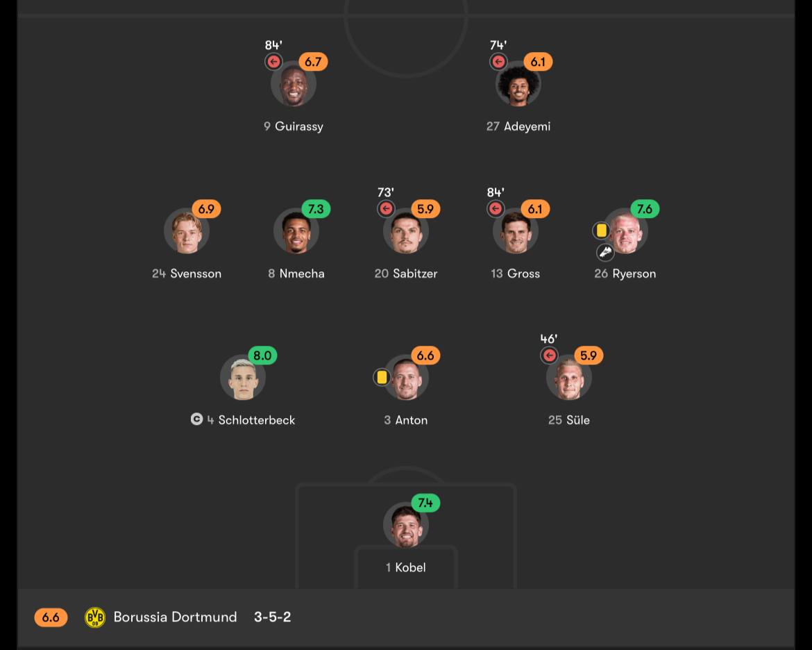The image size is (812, 650).
Task: Open the Borussia Dortmund team link
Action: pos(175,617)
